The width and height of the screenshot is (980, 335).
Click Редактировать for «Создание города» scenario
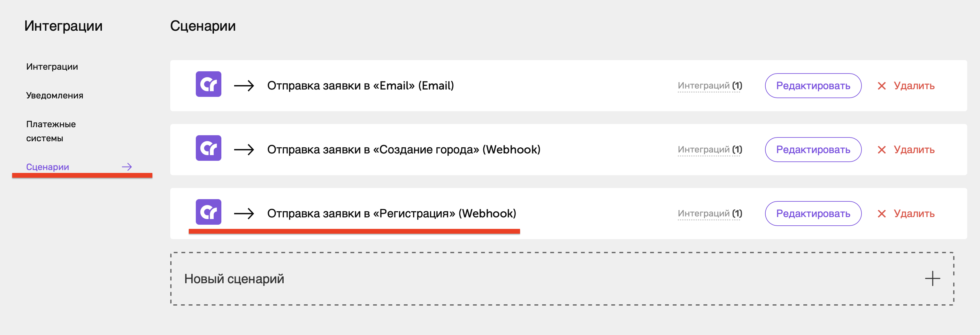(x=813, y=150)
